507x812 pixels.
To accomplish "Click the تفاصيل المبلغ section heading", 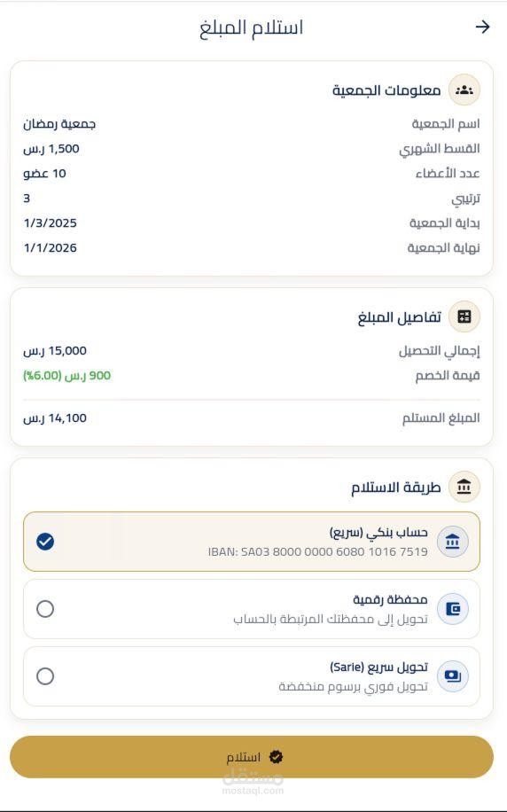I will pyautogui.click(x=399, y=317).
